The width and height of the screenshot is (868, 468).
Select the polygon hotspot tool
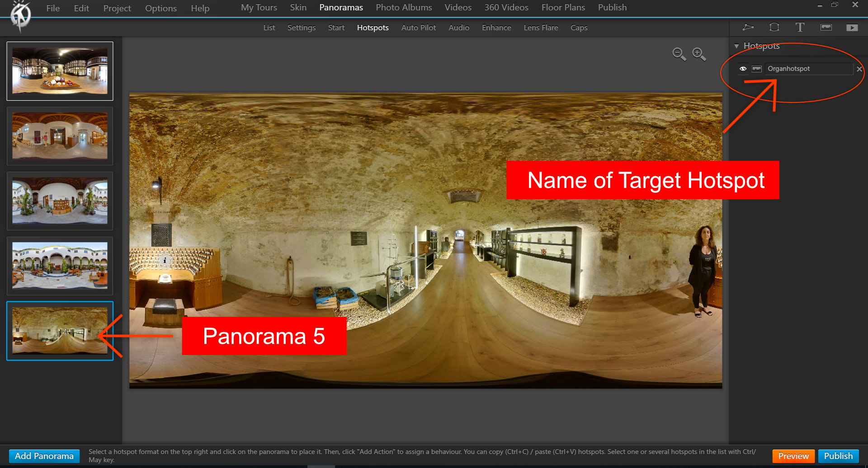point(748,28)
